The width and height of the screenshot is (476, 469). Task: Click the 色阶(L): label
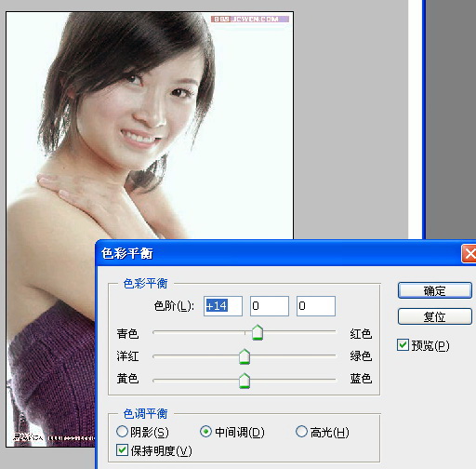coord(174,306)
